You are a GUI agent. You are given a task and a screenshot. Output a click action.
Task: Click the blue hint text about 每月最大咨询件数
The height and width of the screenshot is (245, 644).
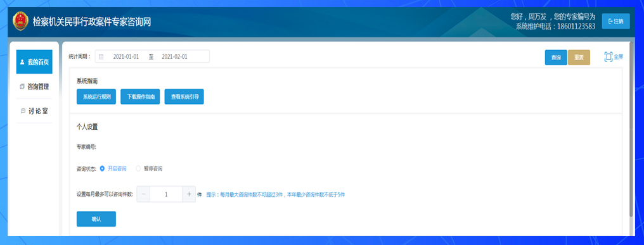276,194
